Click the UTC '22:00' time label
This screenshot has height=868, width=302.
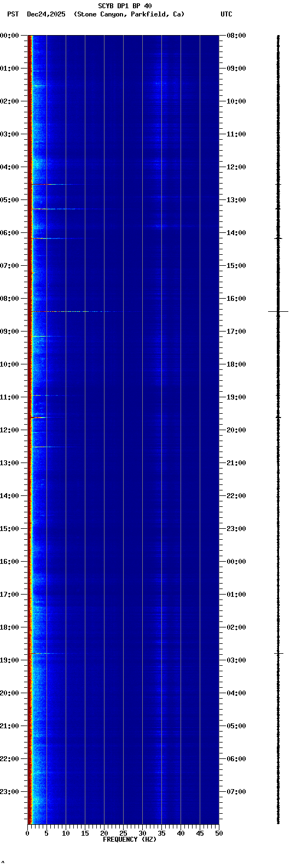pos(236,496)
